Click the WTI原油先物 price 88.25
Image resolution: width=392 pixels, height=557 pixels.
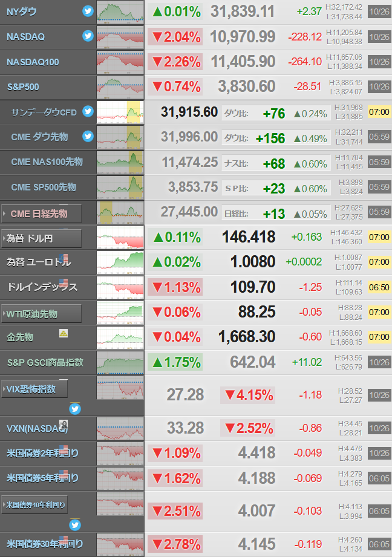tap(256, 312)
